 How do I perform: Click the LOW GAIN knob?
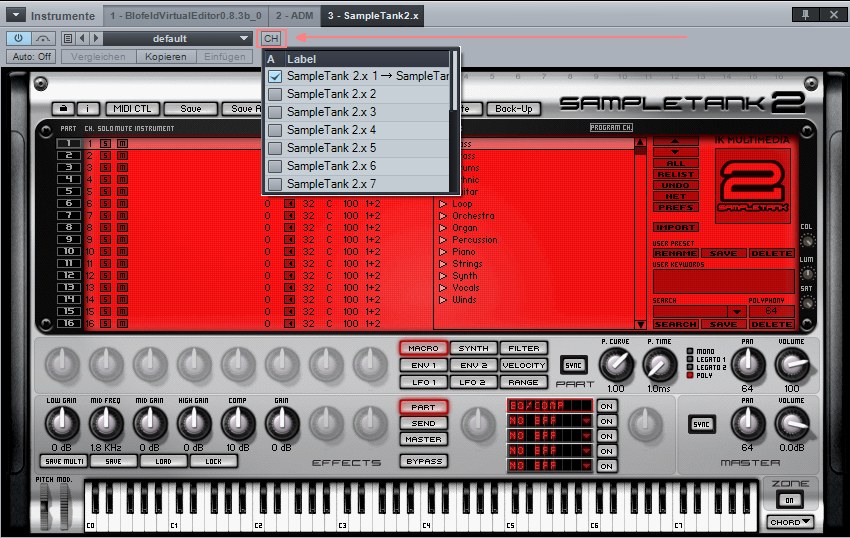click(62, 423)
